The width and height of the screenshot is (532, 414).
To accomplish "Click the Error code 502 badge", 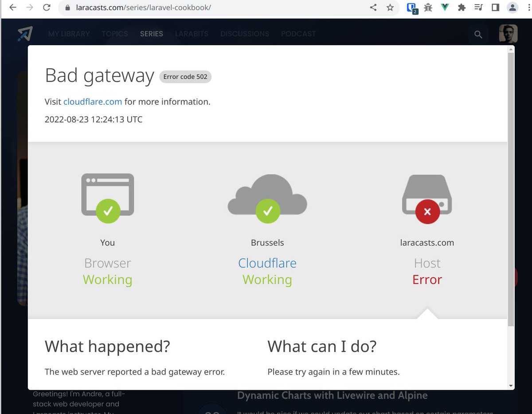I will click(185, 77).
